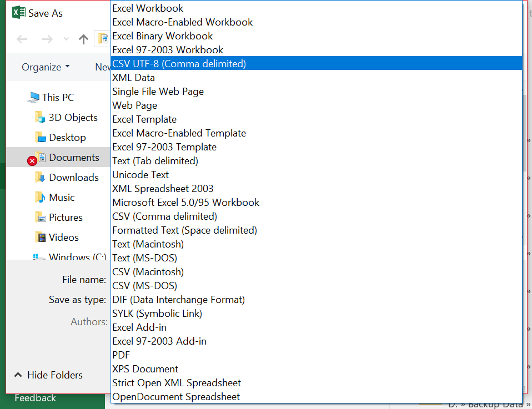Select CSV (Comma delimited) format
Viewport: 532px width, 409px height.
[x=316, y=216]
